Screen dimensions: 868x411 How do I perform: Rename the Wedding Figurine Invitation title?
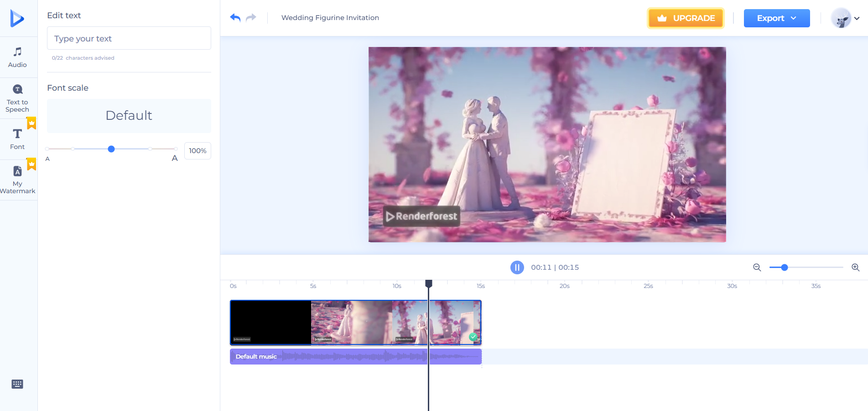330,17
